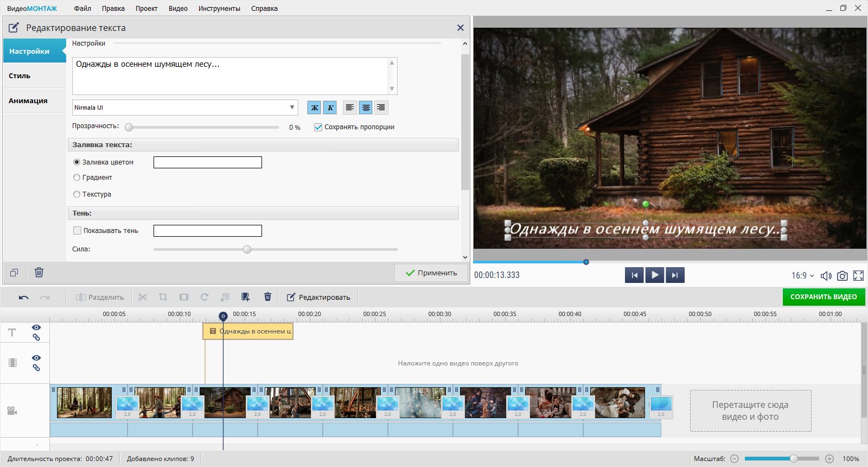This screenshot has height=467, width=868.
Task: Take a snapshot with the camera icon
Action: click(x=842, y=276)
